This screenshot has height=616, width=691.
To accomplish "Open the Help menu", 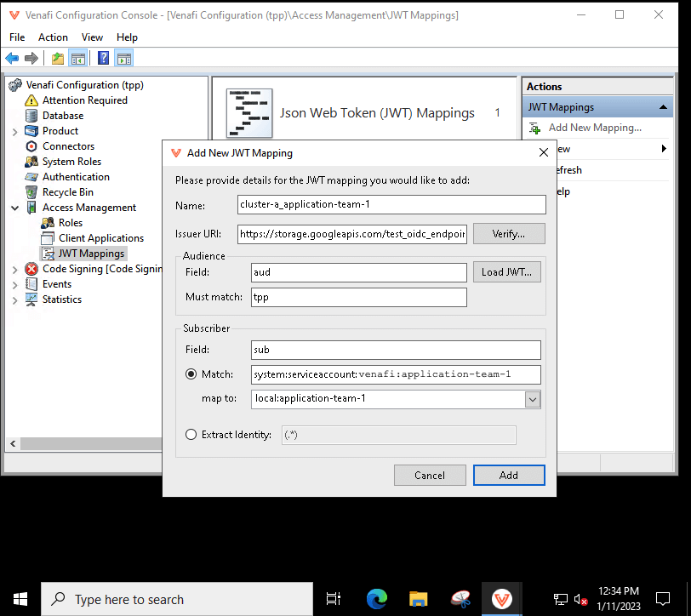I will tap(127, 37).
